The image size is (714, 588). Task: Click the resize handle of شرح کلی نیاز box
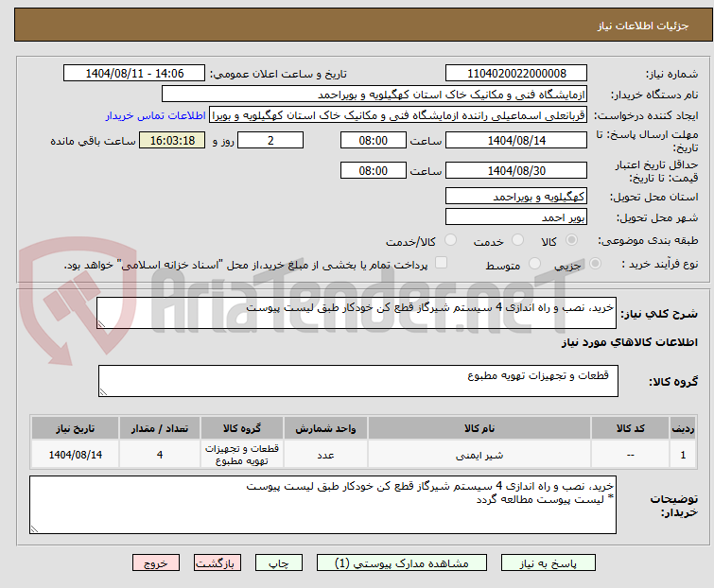pyautogui.click(x=101, y=324)
